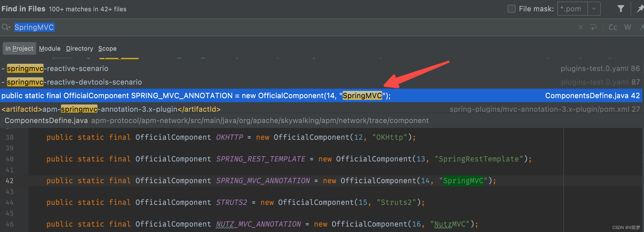Click the "Struts2" string literal
This screenshot has width=644, height=232.
(396, 203)
